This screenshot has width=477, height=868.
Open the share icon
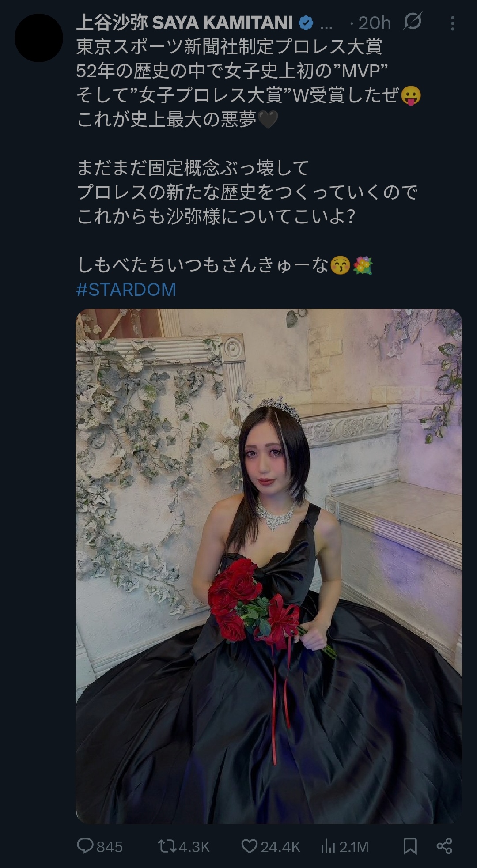[444, 846]
